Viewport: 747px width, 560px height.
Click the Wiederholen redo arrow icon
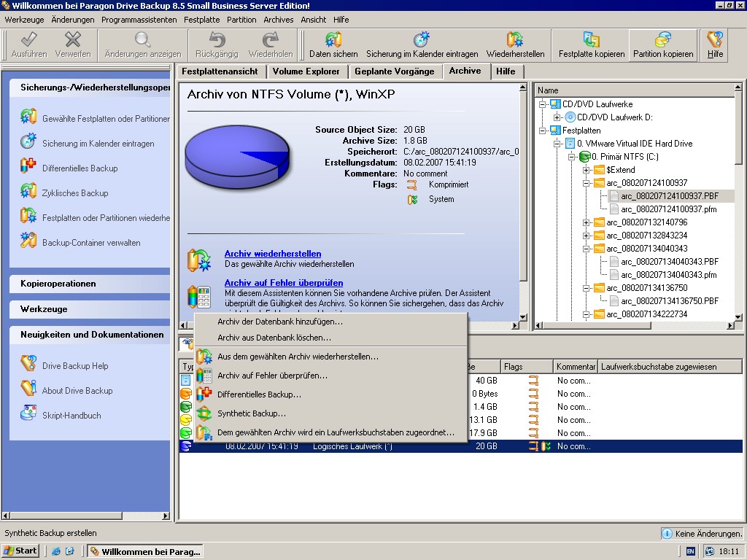tap(271, 39)
